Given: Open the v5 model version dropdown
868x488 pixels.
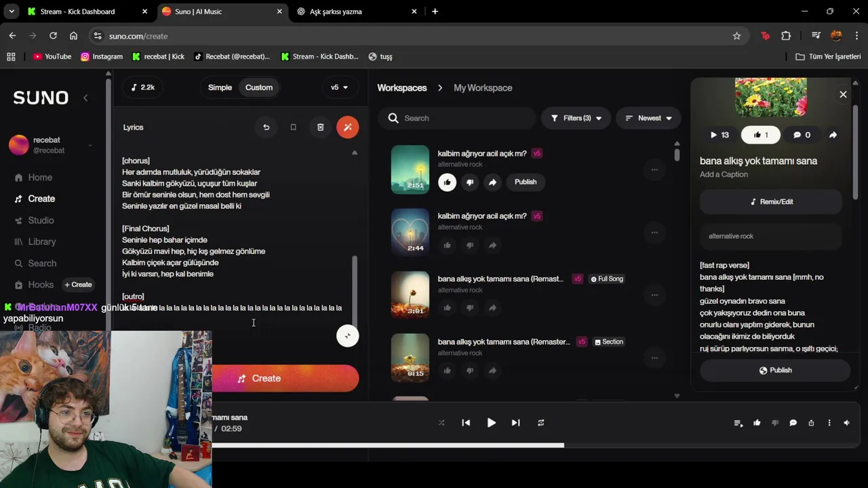Looking at the screenshot, I should pos(339,87).
